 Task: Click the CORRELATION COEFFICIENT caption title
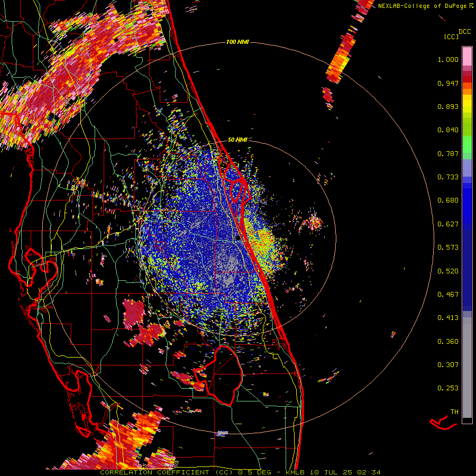(x=154, y=472)
